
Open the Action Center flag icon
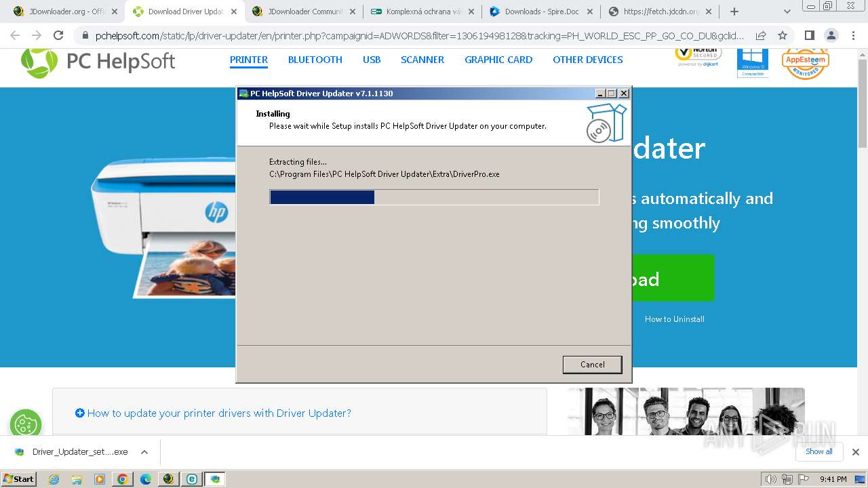(803, 479)
